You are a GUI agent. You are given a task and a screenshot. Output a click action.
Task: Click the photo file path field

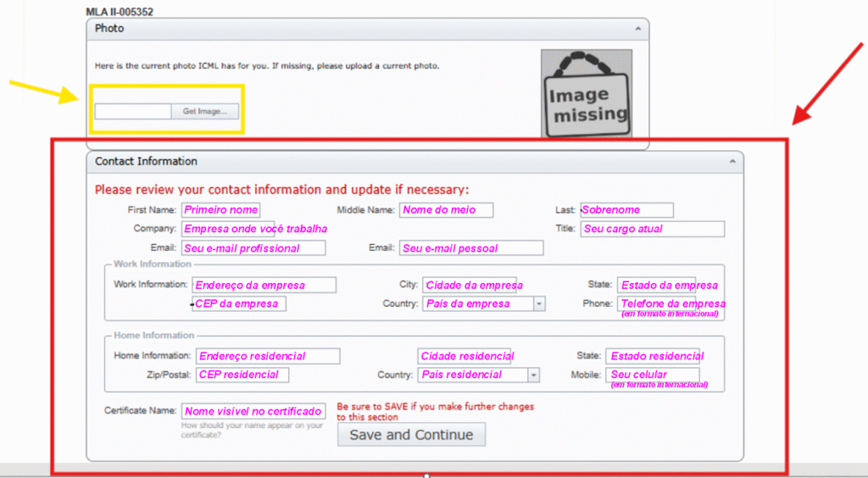[x=133, y=111]
